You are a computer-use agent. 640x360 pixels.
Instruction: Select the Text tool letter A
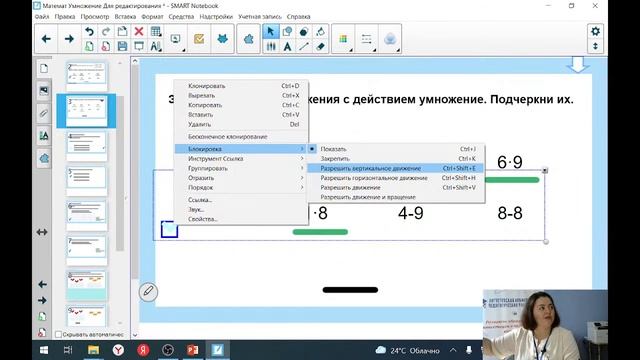287,47
